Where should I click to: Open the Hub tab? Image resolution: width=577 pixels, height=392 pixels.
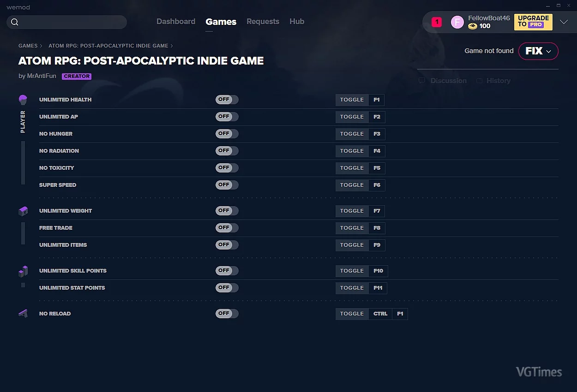297,22
